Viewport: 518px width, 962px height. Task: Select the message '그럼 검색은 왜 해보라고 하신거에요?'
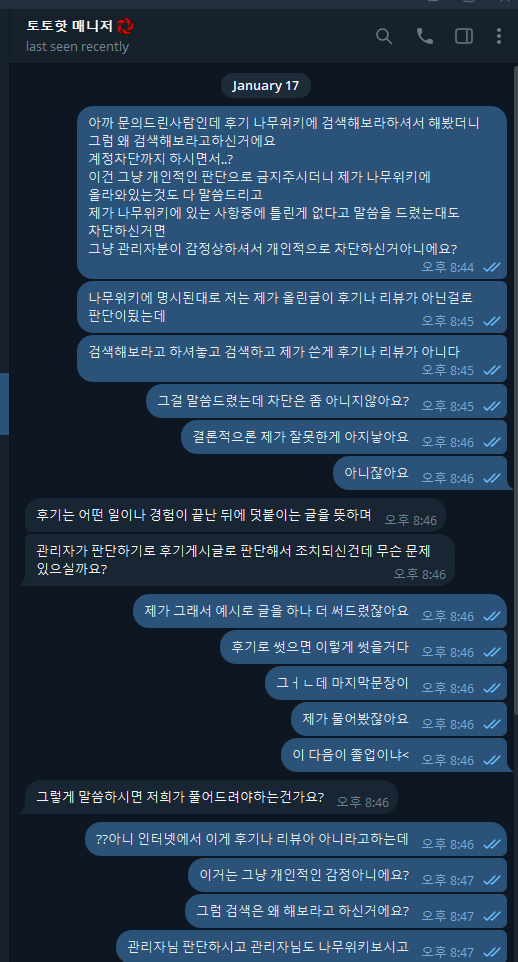click(346, 910)
